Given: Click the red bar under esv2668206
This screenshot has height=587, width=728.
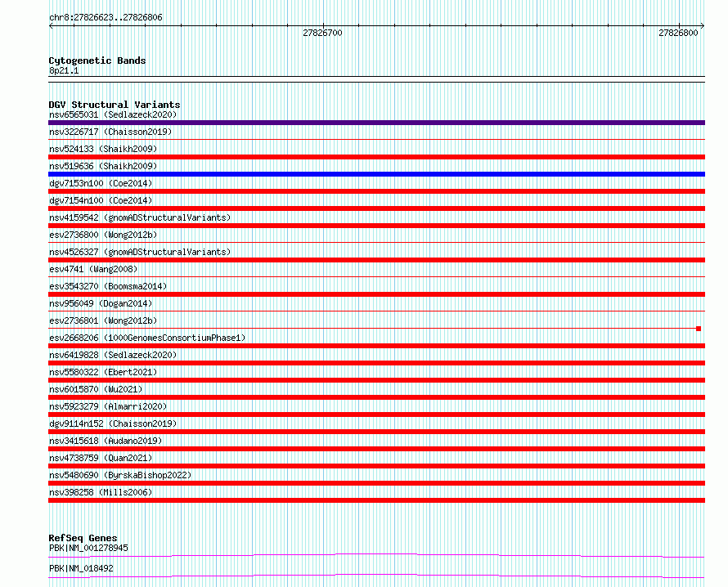Looking at the screenshot, I should coord(376,346).
